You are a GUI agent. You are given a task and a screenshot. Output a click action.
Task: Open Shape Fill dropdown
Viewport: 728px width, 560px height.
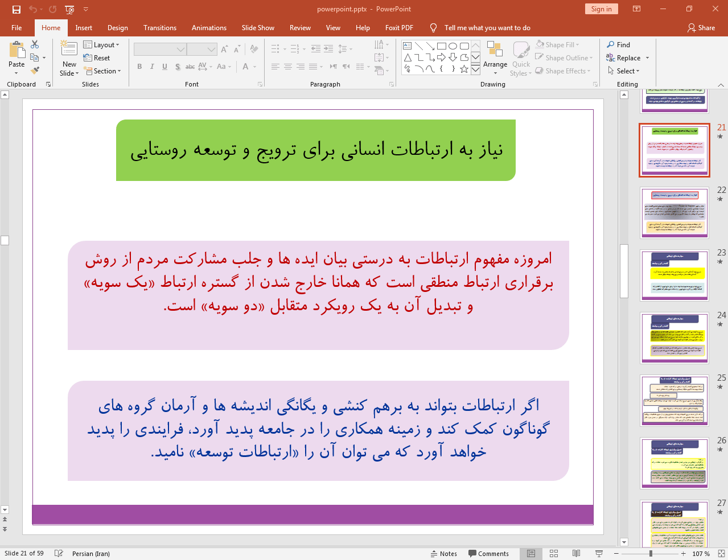click(557, 44)
